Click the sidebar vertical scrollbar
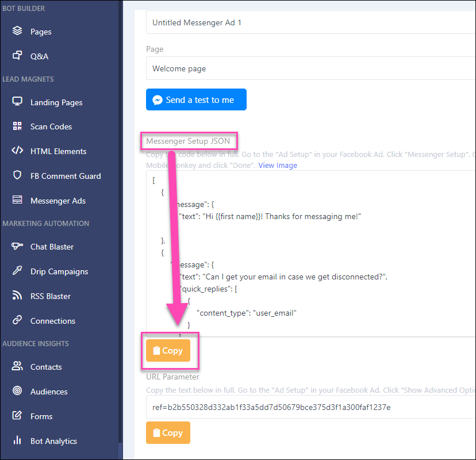The height and width of the screenshot is (460, 476). pyautogui.click(x=120, y=221)
